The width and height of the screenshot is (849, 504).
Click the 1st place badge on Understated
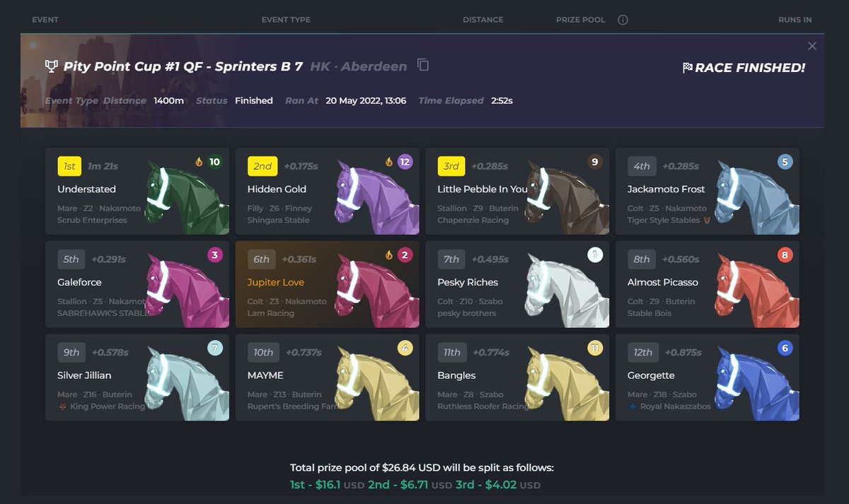pyautogui.click(x=69, y=166)
